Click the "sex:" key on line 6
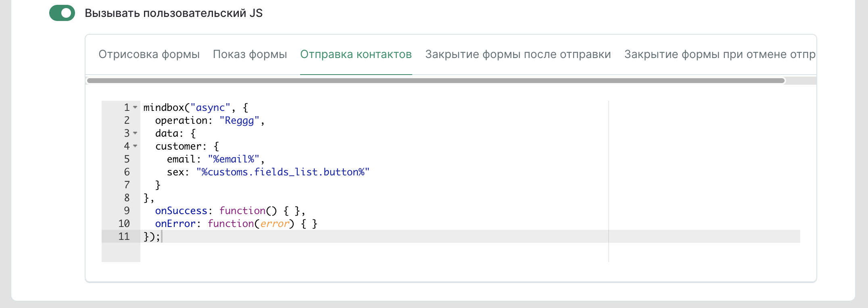Screen dimensions: 868x308 click(x=178, y=172)
